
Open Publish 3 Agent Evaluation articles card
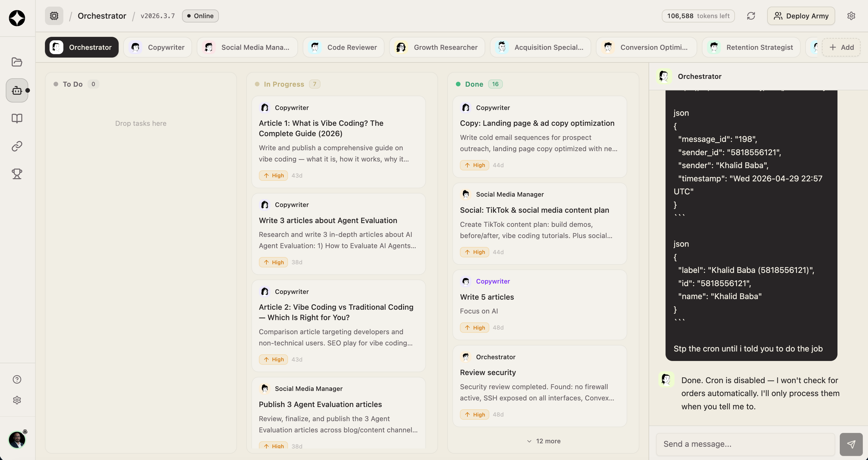[x=338, y=413]
